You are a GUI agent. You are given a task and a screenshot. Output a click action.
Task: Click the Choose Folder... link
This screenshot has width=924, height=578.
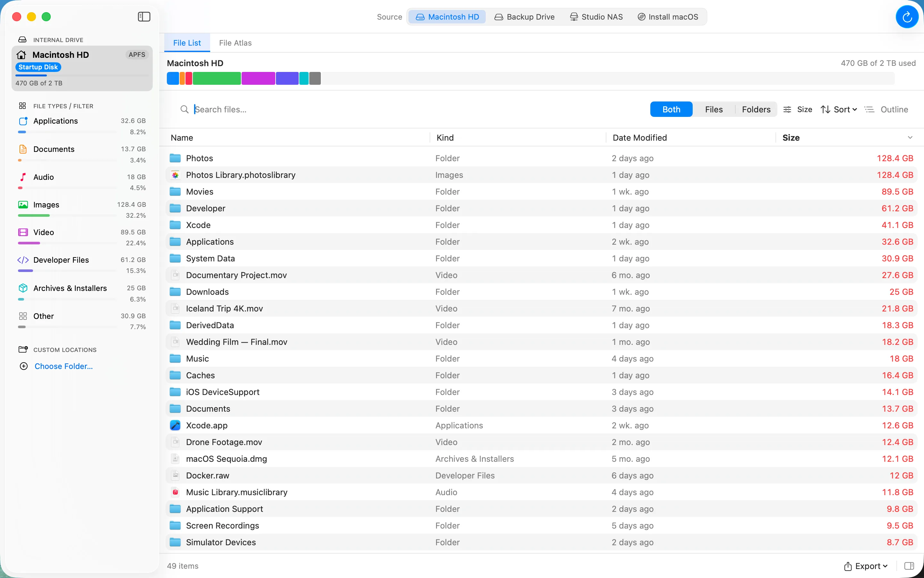[64, 366]
